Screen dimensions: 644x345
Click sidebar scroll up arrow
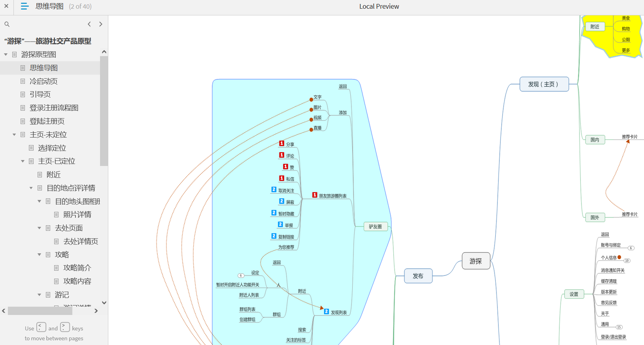[x=104, y=52]
